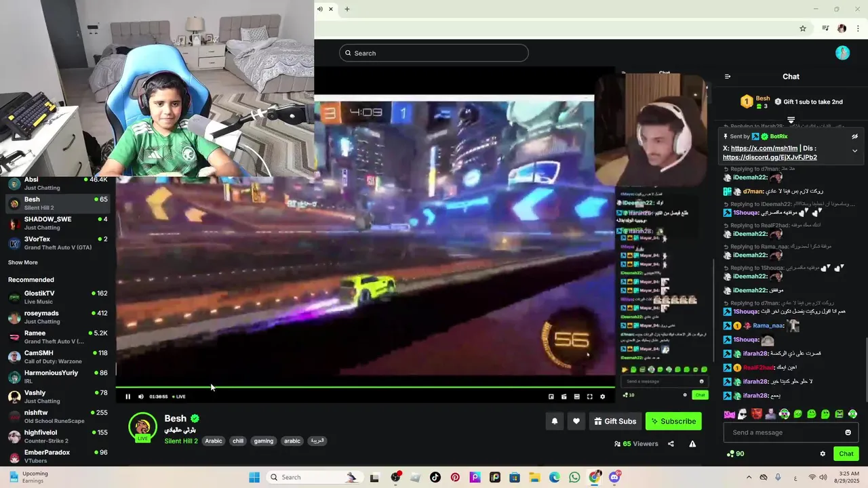Click Show More in sidebar

click(x=23, y=262)
